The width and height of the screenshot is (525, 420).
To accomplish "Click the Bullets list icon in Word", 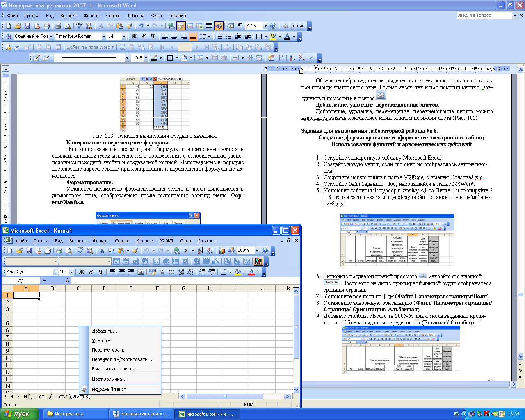I will coord(229,37).
